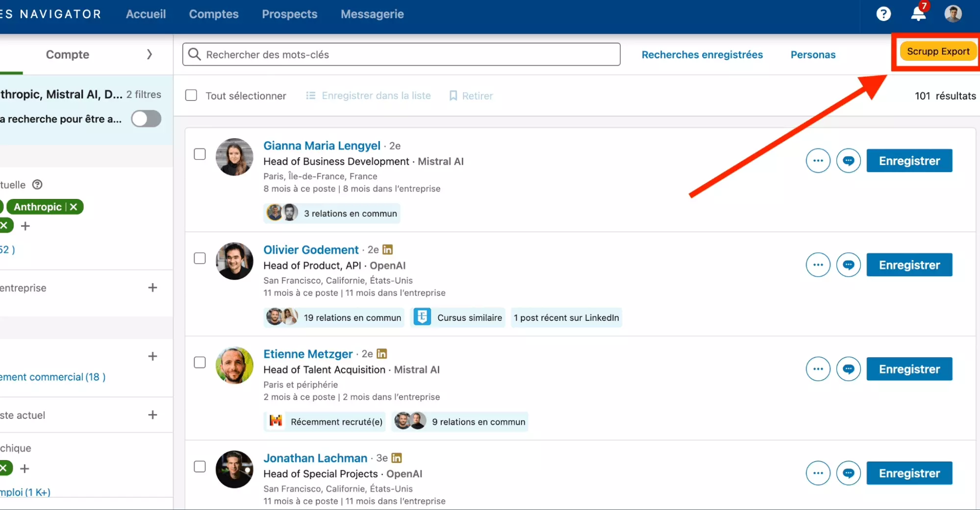Select Etienne Metzger's checkbox
This screenshot has width=980, height=510.
pos(200,363)
